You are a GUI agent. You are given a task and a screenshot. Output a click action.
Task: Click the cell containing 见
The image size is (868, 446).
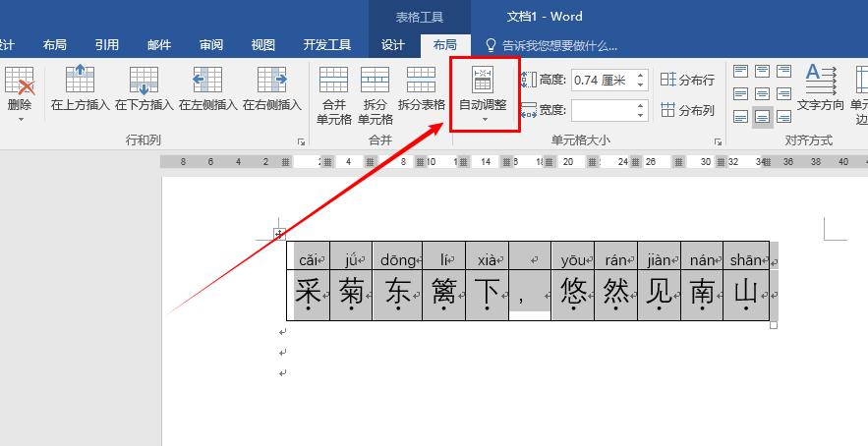[x=660, y=295]
